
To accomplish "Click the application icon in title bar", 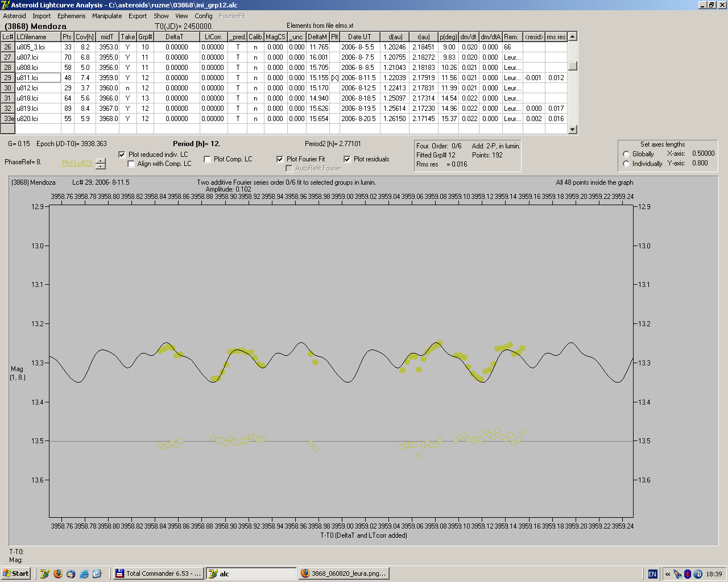I will [x=6, y=5].
